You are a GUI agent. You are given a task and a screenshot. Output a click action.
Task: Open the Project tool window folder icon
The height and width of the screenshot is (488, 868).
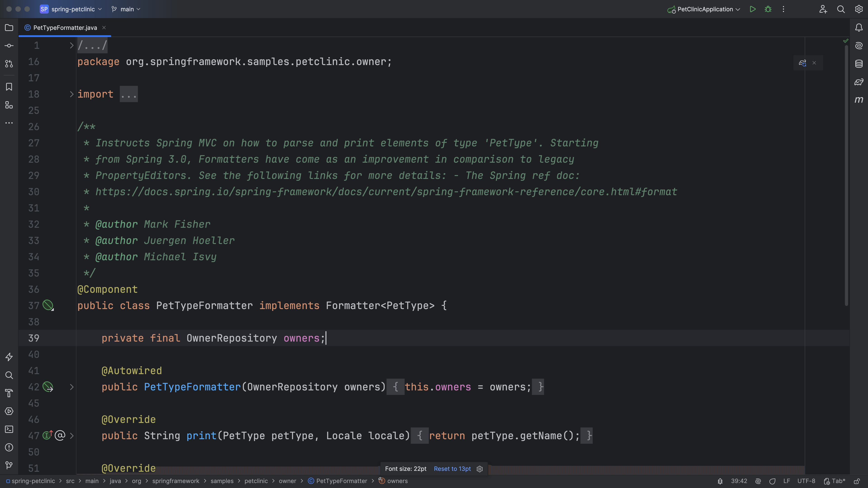click(9, 28)
